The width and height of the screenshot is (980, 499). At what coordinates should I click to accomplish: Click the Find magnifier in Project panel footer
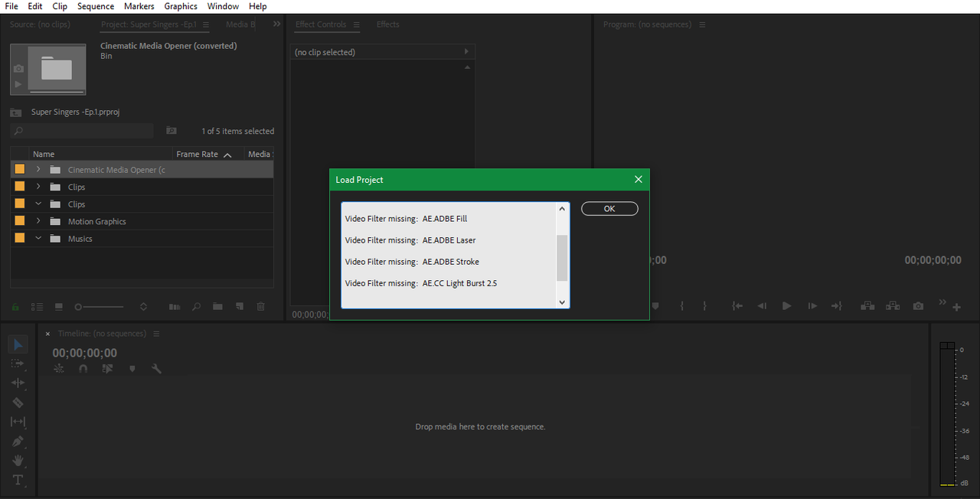coord(196,306)
